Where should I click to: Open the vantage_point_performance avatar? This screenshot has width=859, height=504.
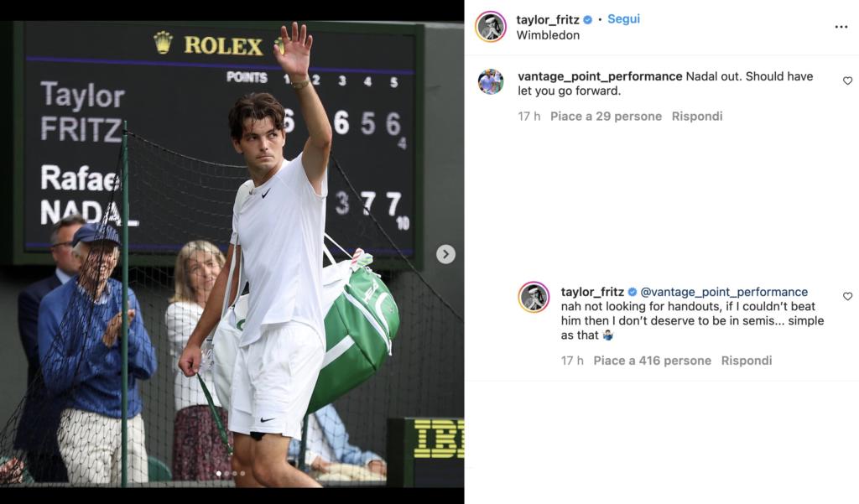coord(490,81)
